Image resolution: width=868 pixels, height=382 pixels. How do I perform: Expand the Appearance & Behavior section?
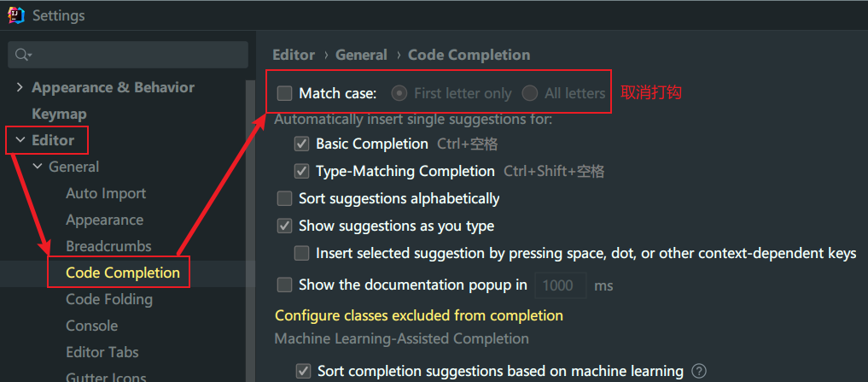(20, 88)
